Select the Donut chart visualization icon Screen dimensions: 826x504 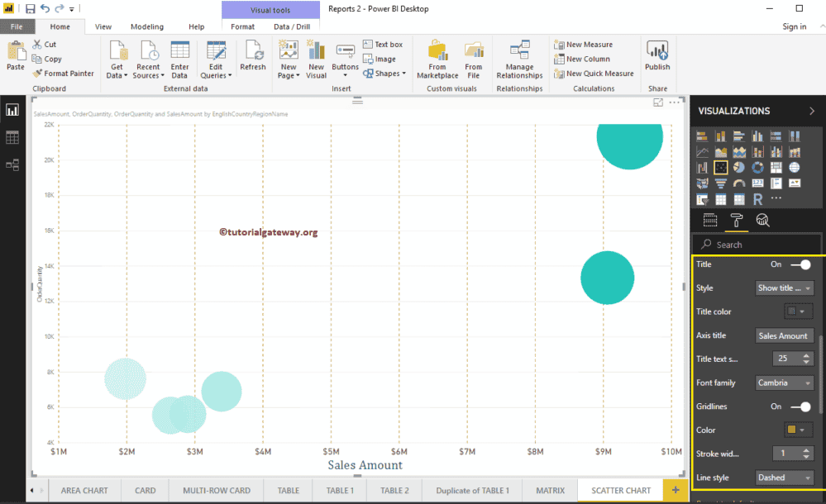758,167
